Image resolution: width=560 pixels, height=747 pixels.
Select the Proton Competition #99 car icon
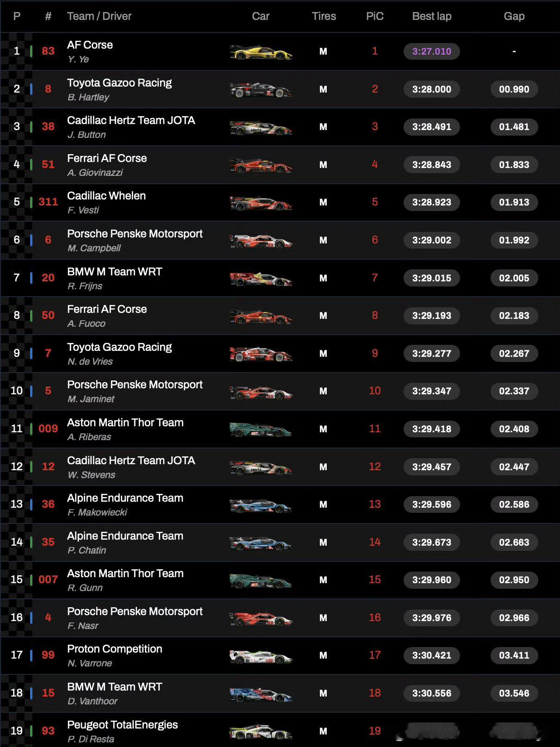[261, 656]
